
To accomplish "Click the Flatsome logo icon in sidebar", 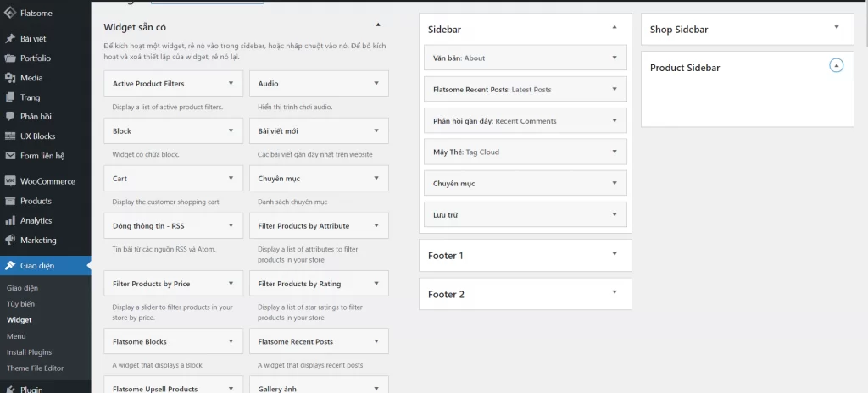I will (9, 14).
